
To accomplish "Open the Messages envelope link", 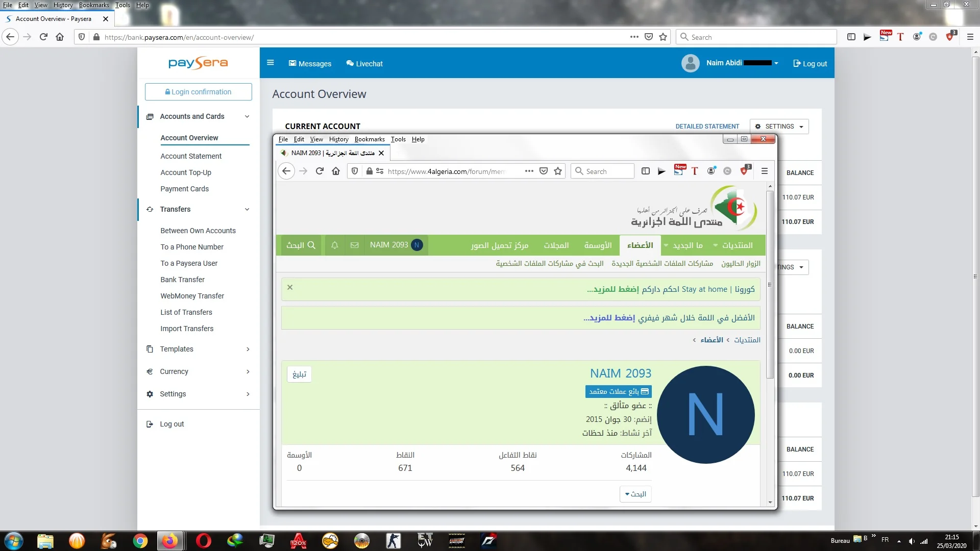I will click(x=310, y=64).
